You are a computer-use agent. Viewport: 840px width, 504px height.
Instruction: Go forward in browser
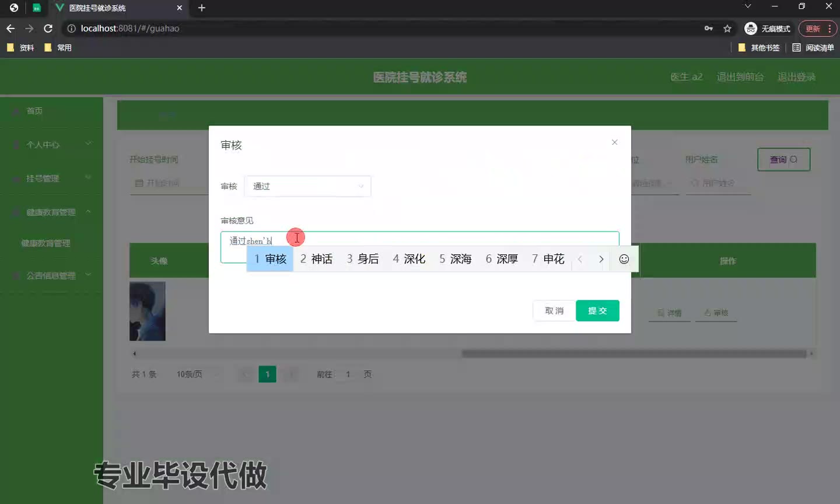pos(29,28)
